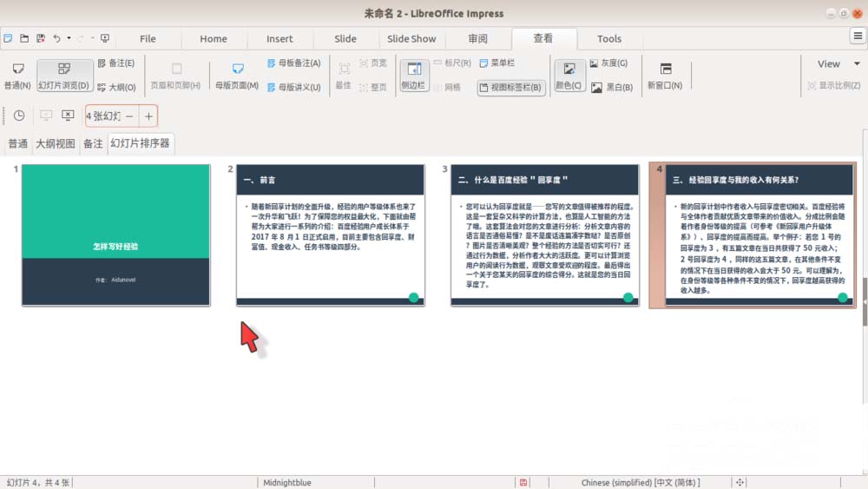Open a New Window (新窗口)
Image resolution: width=868 pixels, height=489 pixels.
point(664,75)
